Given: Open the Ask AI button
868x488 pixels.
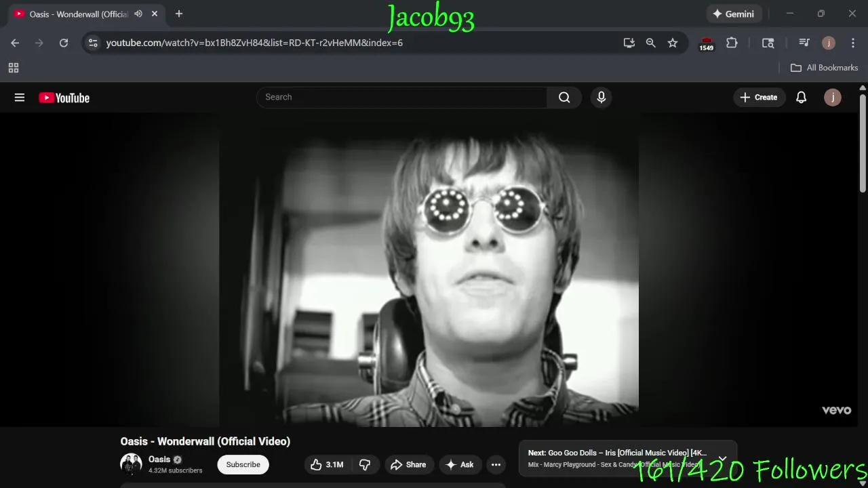Looking at the screenshot, I should click(x=460, y=464).
